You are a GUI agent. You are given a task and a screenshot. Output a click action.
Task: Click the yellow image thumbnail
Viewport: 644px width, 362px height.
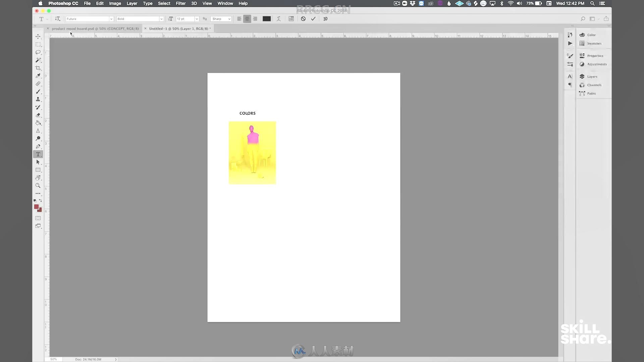252,153
